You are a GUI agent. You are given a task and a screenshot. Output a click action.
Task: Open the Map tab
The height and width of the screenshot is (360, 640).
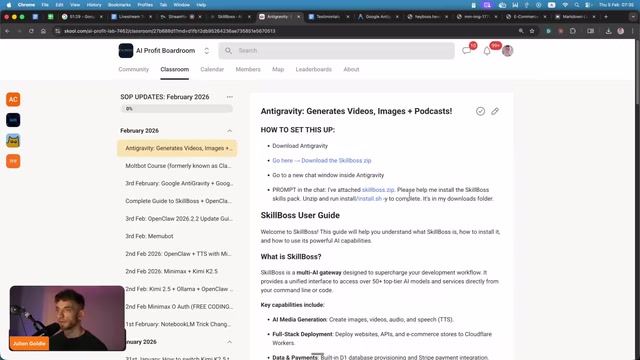point(278,69)
